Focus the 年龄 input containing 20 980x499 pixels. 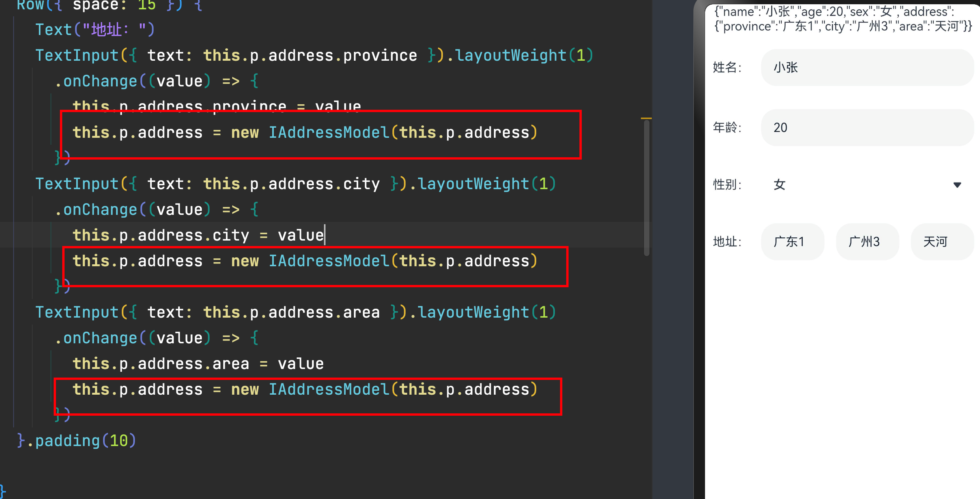point(867,128)
